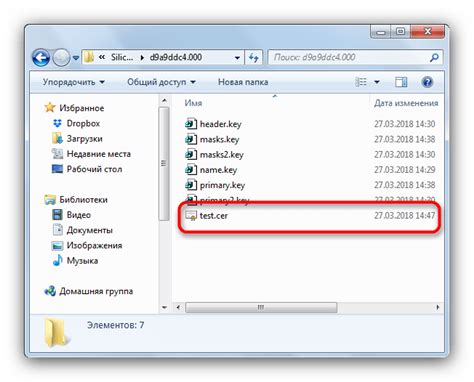Screen dimensions: 474x382
Task: Open Dropbox in favorites
Action: pos(83,123)
